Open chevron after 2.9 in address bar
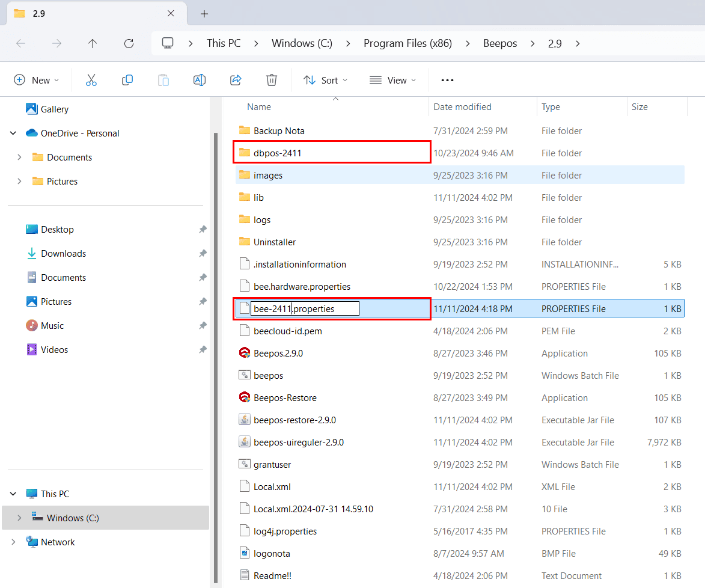 point(578,44)
